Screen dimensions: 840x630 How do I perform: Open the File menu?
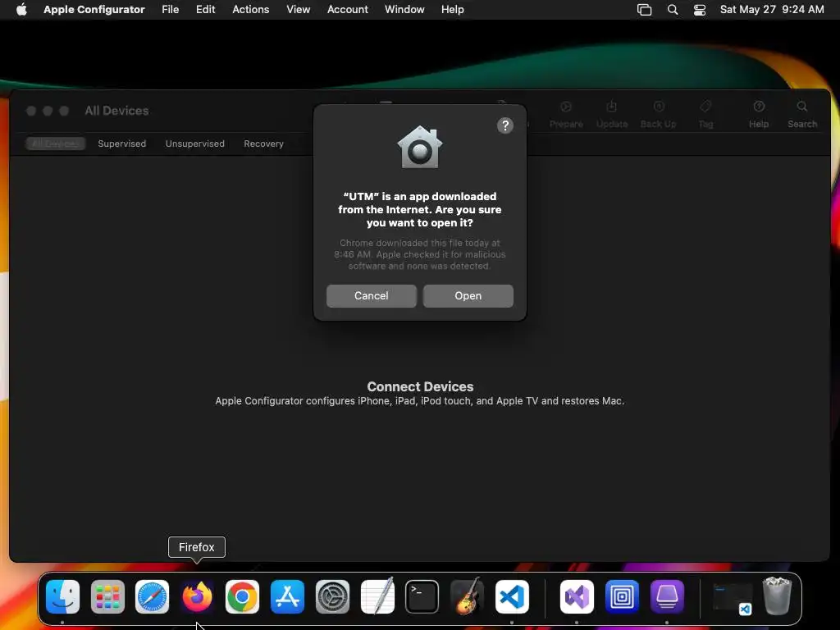pos(171,10)
